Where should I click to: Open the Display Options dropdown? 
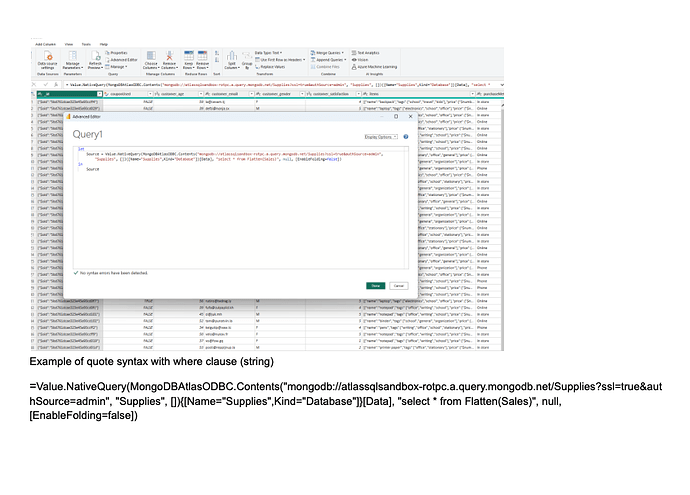(x=381, y=137)
